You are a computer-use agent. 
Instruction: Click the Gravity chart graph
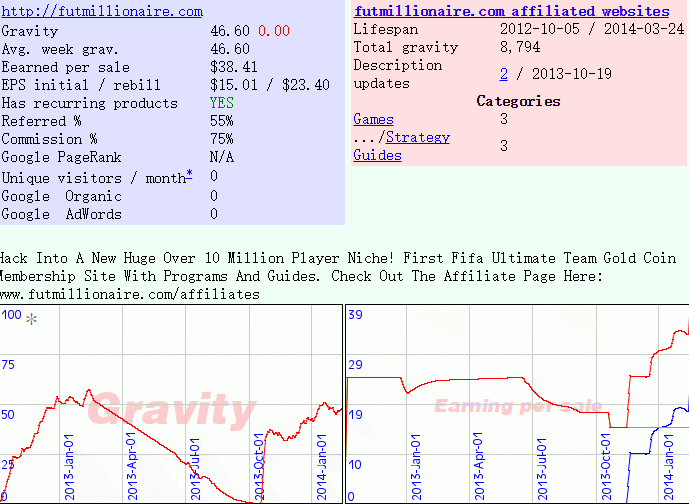click(x=171, y=404)
